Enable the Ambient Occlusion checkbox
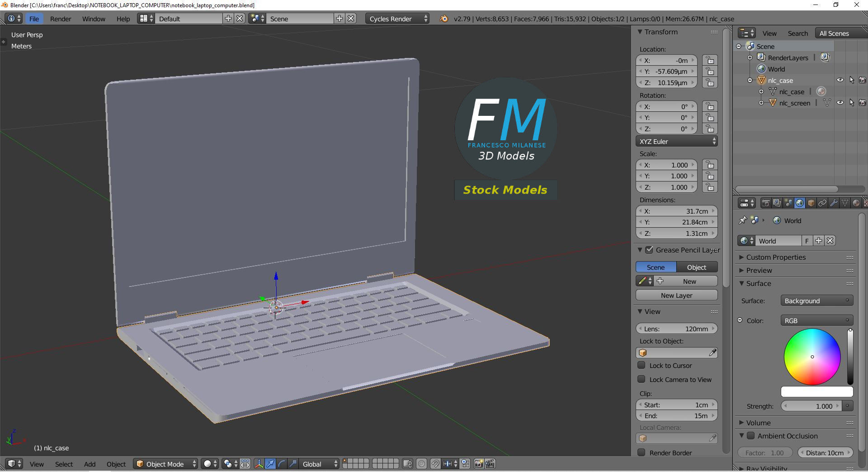Image resolution: width=868 pixels, height=472 pixels. (750, 436)
